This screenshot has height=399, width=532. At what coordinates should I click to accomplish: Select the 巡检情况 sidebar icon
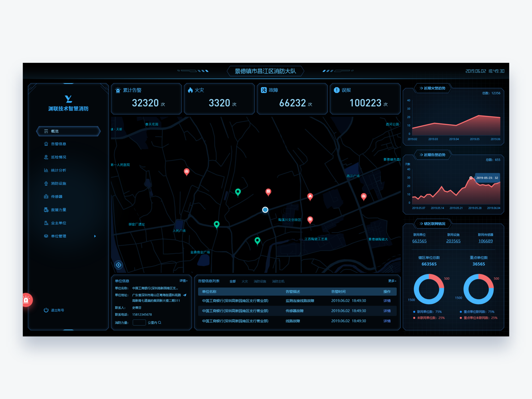pyautogui.click(x=46, y=157)
